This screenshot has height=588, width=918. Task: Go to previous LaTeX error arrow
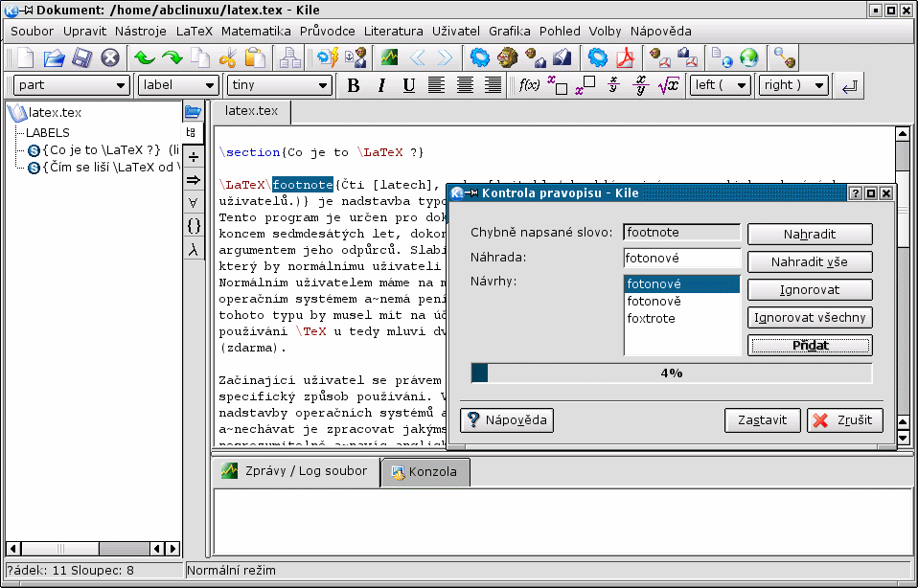click(x=418, y=57)
